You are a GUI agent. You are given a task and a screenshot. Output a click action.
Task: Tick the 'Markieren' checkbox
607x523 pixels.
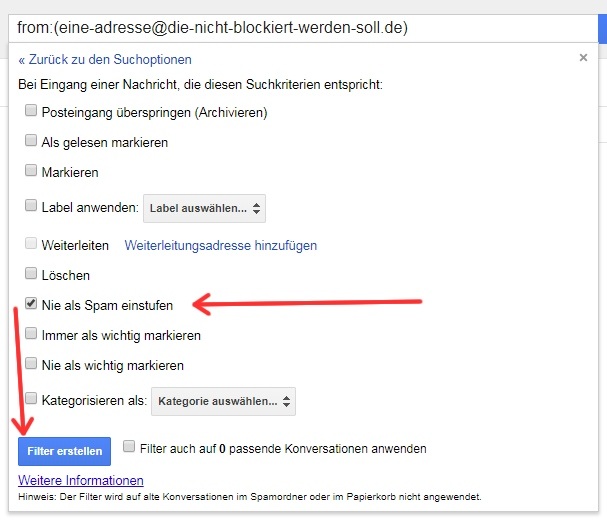point(32,172)
